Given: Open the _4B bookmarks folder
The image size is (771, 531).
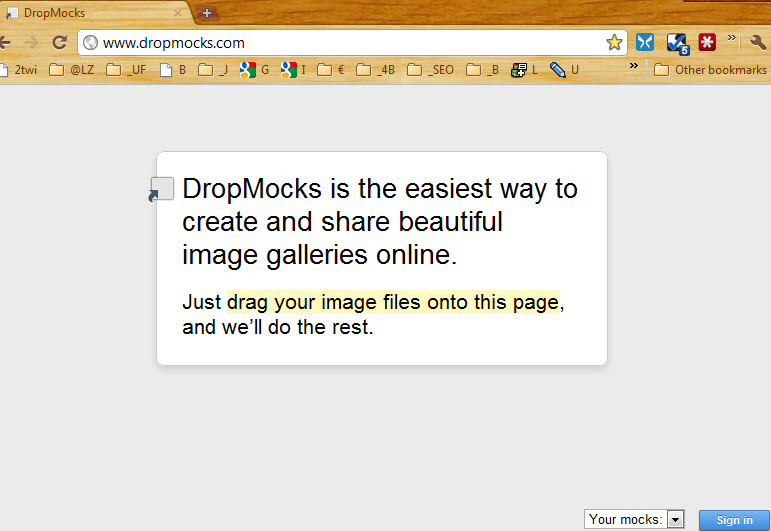Looking at the screenshot, I should [x=375, y=70].
